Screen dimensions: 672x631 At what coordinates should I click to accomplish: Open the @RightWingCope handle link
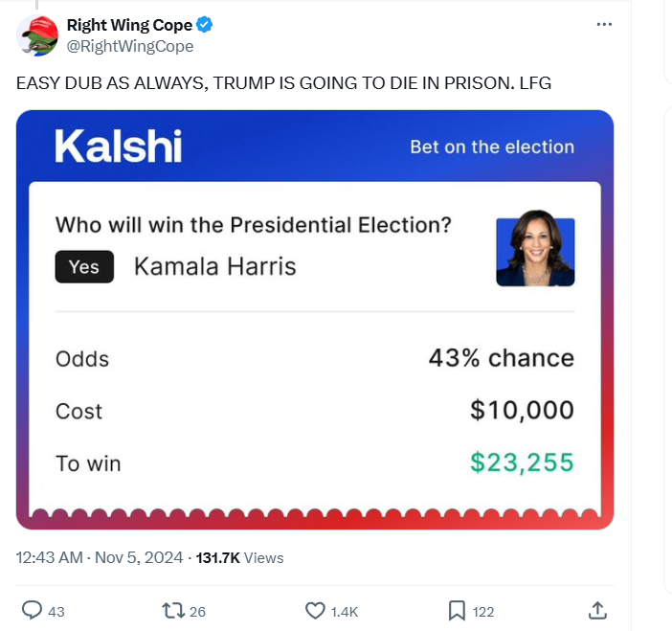[130, 46]
